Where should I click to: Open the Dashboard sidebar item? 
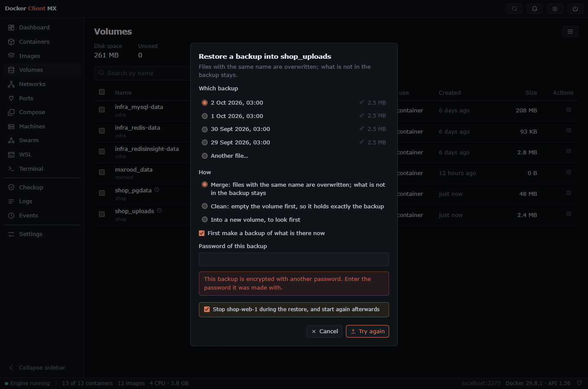[42, 28]
